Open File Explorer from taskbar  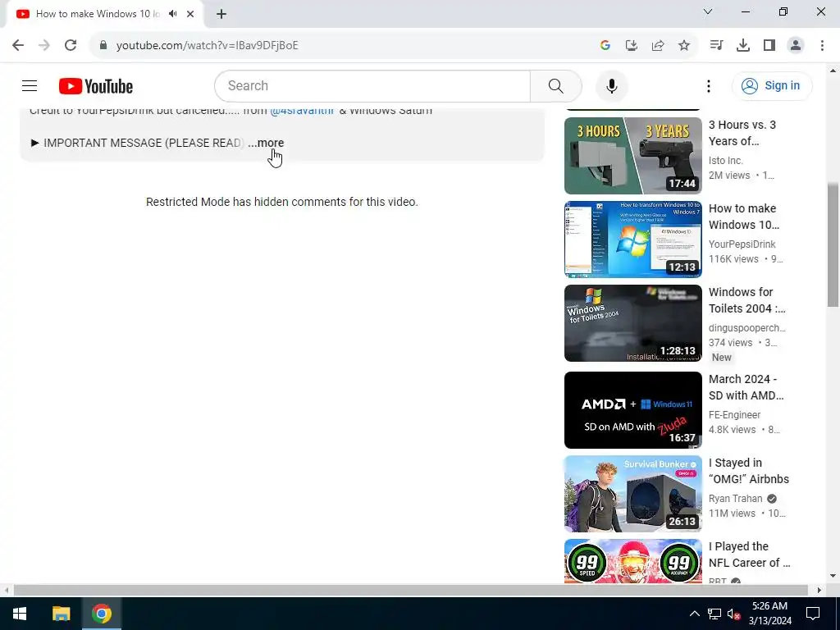point(61,614)
